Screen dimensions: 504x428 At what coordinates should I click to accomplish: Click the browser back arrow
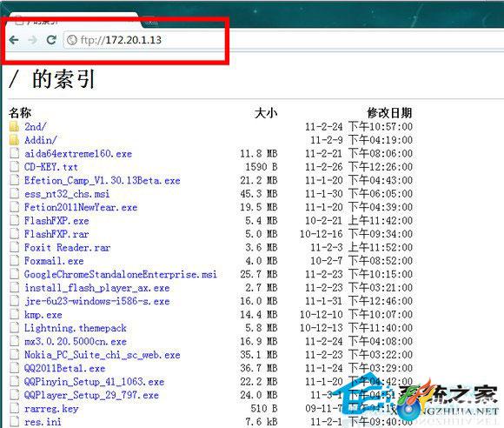(x=14, y=40)
